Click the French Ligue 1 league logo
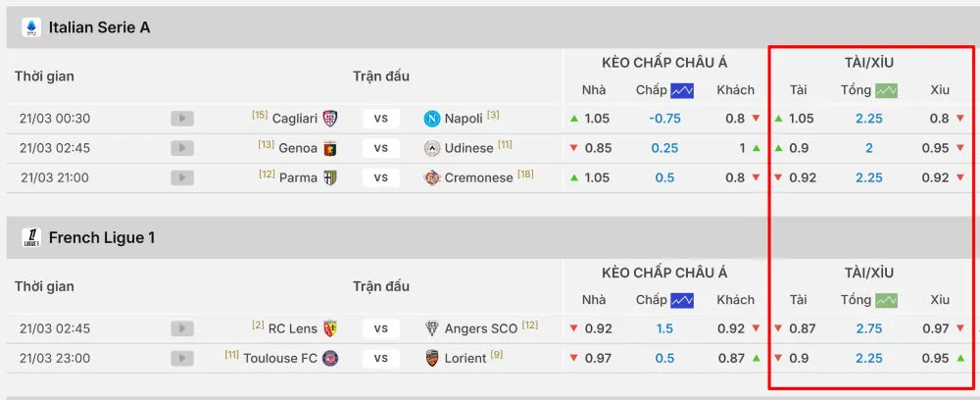The width and height of the screenshot is (980, 400). [31, 237]
